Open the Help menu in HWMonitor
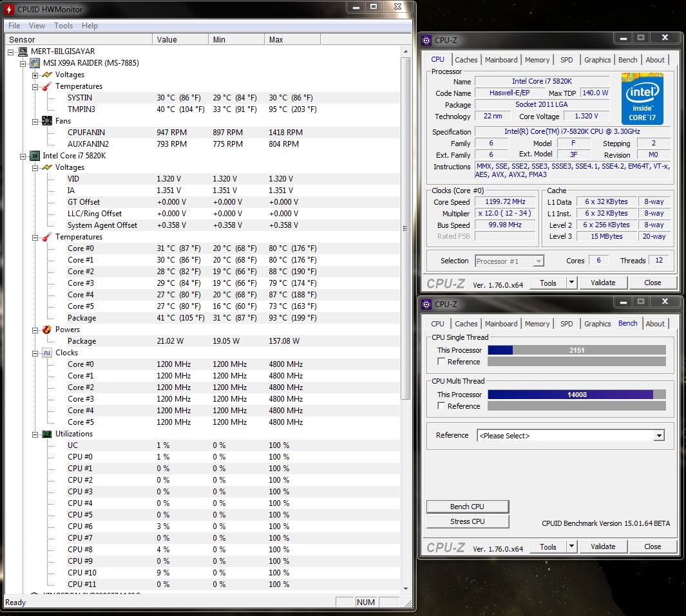Screen dimensions: 686x616 coord(90,26)
